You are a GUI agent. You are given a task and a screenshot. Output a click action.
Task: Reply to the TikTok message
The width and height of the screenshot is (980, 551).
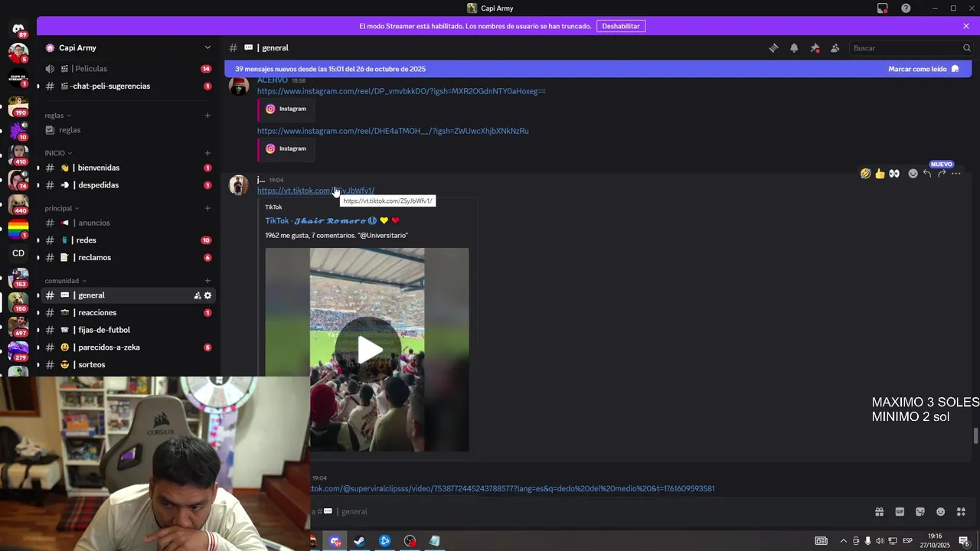tap(927, 174)
